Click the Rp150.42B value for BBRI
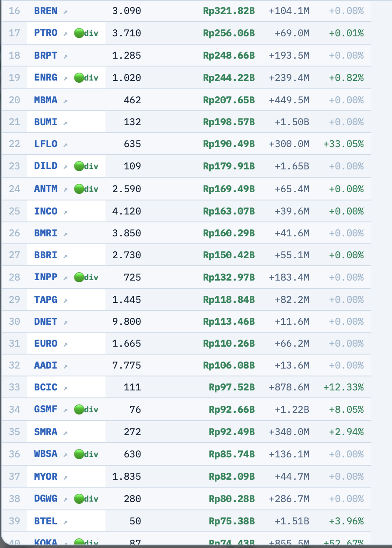This screenshot has width=392, height=548. coord(229,255)
